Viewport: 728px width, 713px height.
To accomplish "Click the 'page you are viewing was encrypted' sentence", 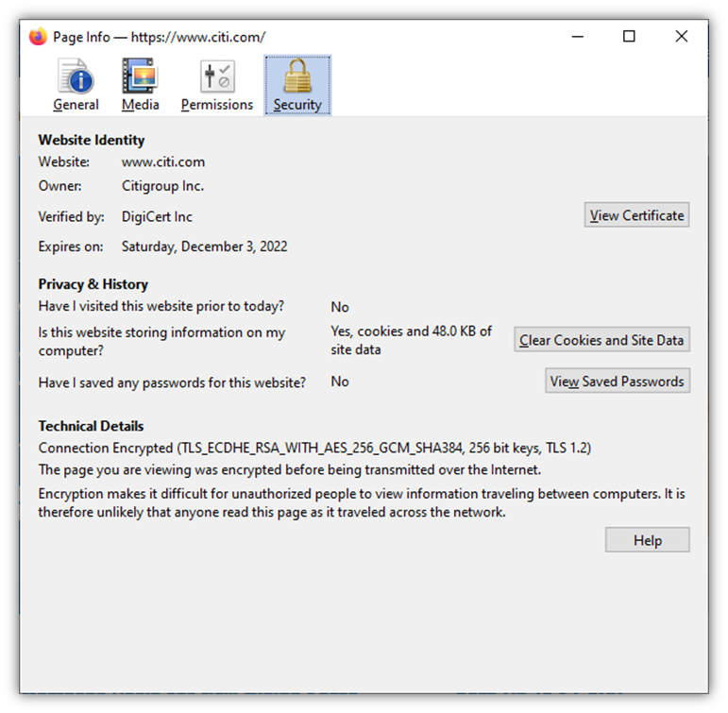I will [290, 469].
